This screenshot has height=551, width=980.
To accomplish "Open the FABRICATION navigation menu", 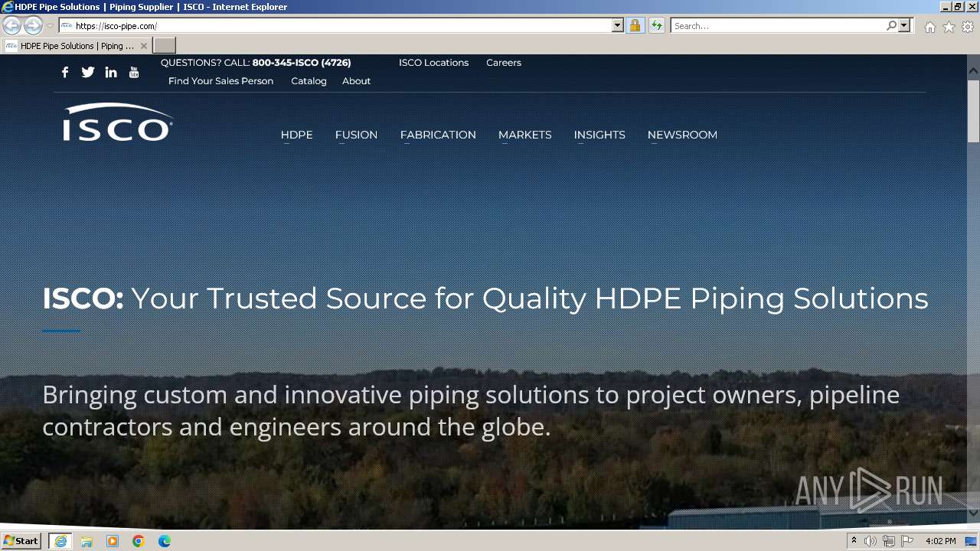I will (438, 135).
